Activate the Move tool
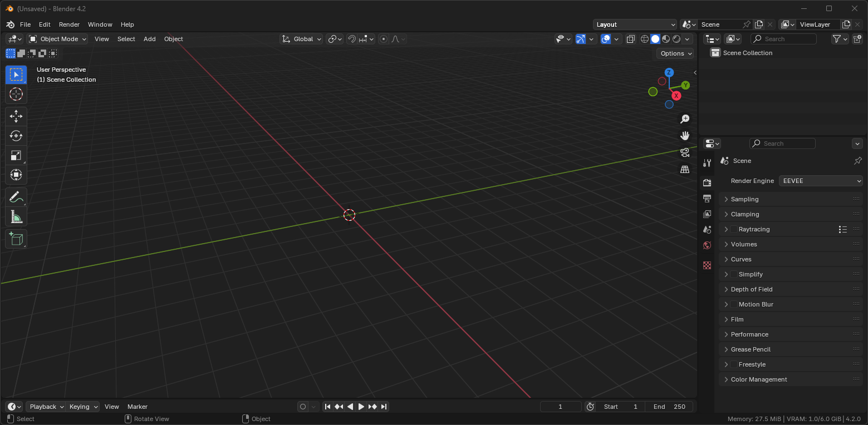This screenshot has height=425, width=868. click(x=16, y=116)
